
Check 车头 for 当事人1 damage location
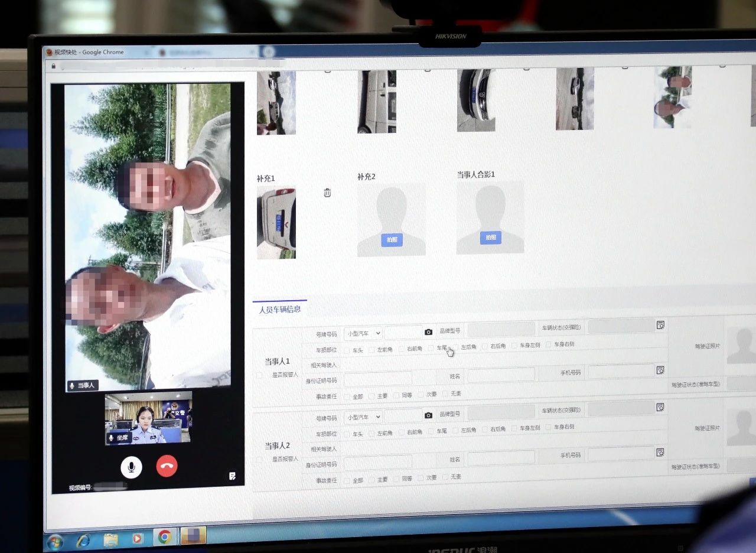pos(347,350)
